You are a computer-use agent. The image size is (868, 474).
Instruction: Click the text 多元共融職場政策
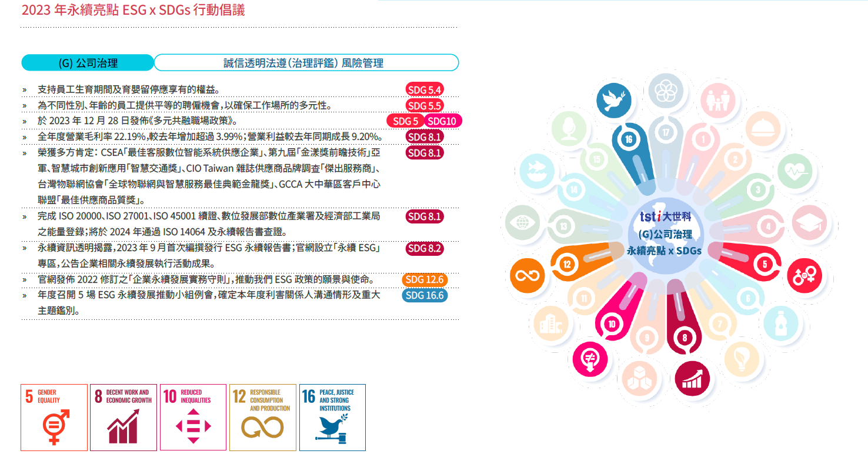coord(191,121)
